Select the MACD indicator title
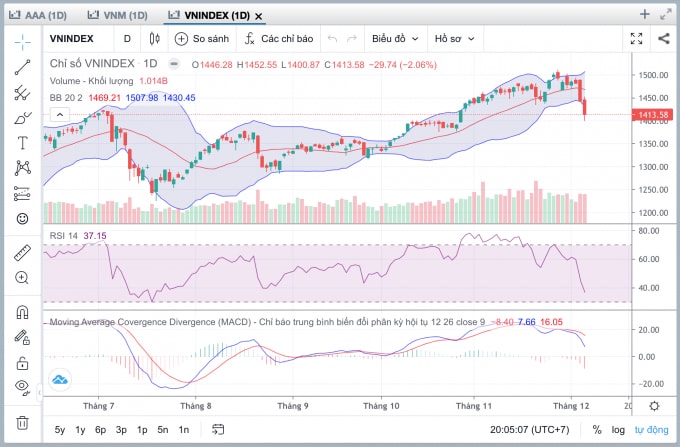 pos(267,322)
